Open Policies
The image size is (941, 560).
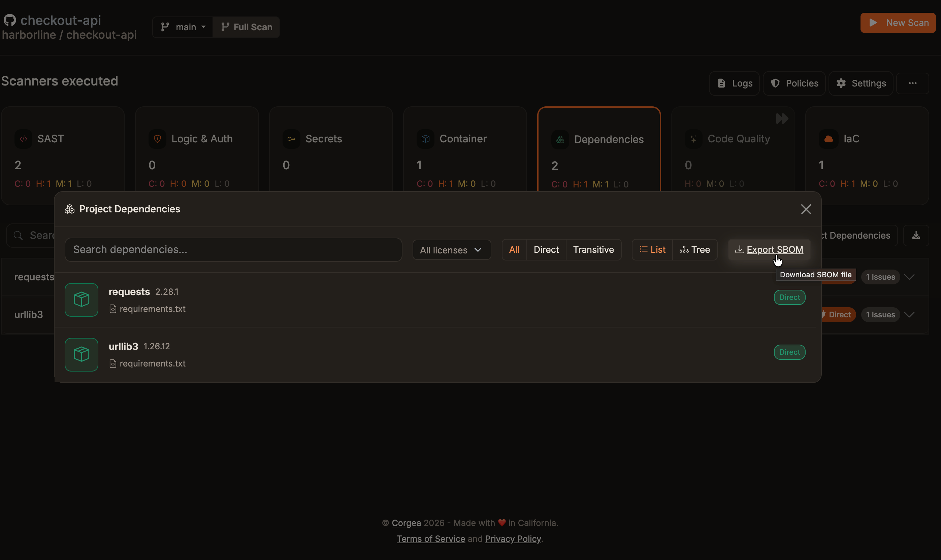pos(794,83)
